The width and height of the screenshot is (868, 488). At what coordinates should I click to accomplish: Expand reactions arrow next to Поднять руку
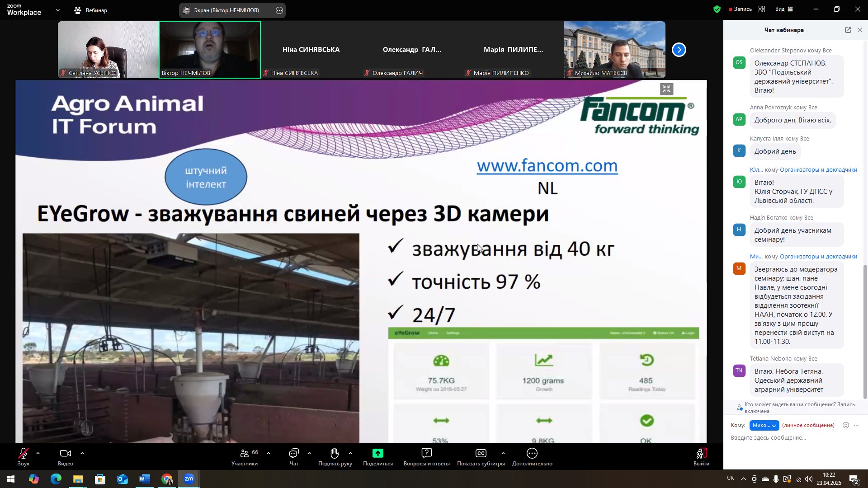pos(350,453)
